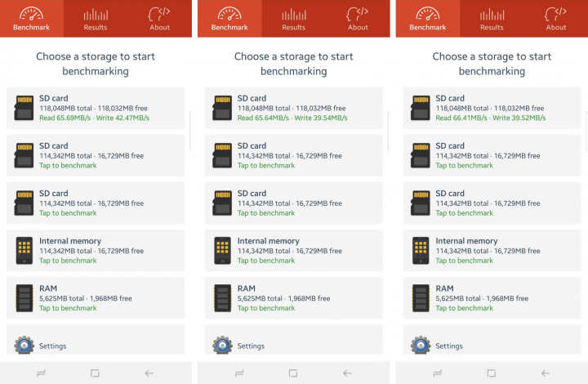Image resolution: width=588 pixels, height=384 pixels.
Task: Select Benchmark tab in middle phone screen
Action: tap(229, 19)
